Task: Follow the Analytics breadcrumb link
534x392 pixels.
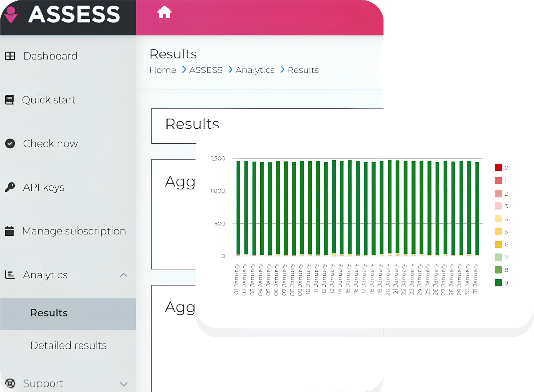Action: [255, 70]
